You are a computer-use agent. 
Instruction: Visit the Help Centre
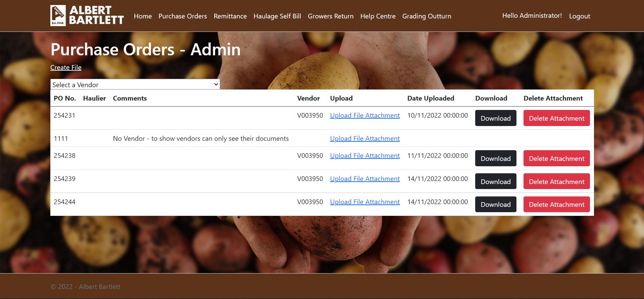[378, 16]
